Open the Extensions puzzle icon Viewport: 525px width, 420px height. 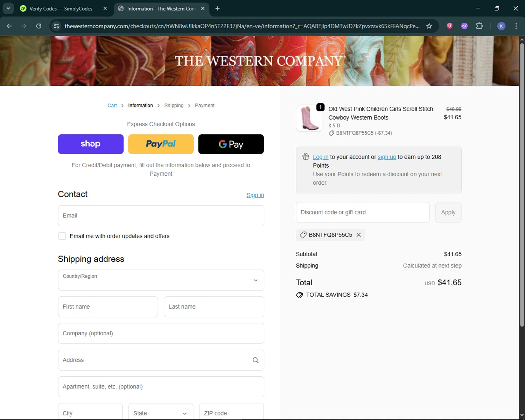tap(479, 26)
